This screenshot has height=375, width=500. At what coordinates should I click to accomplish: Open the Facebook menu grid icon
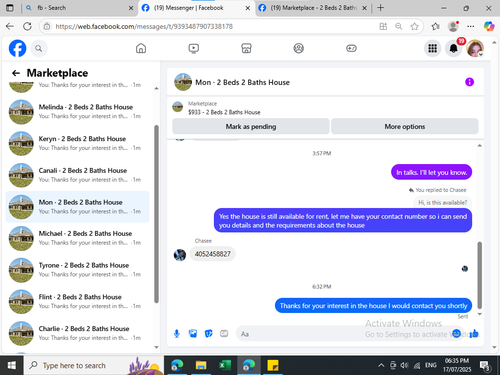pyautogui.click(x=433, y=49)
